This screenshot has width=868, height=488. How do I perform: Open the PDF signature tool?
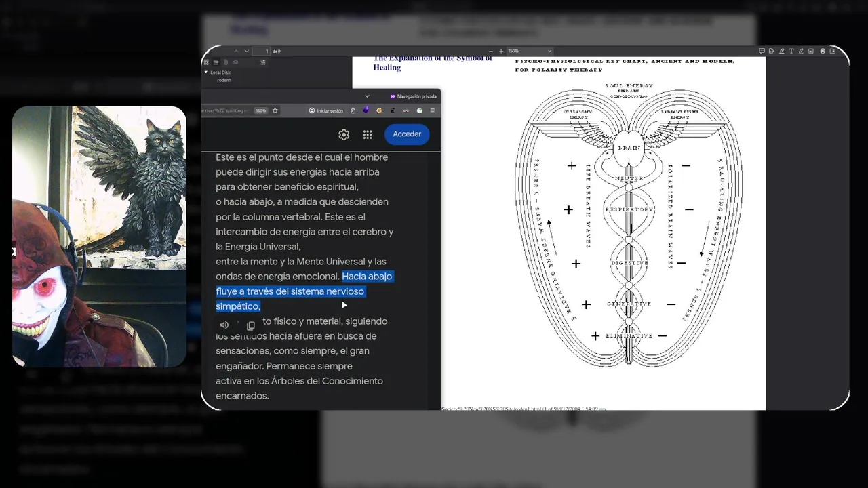click(x=772, y=51)
